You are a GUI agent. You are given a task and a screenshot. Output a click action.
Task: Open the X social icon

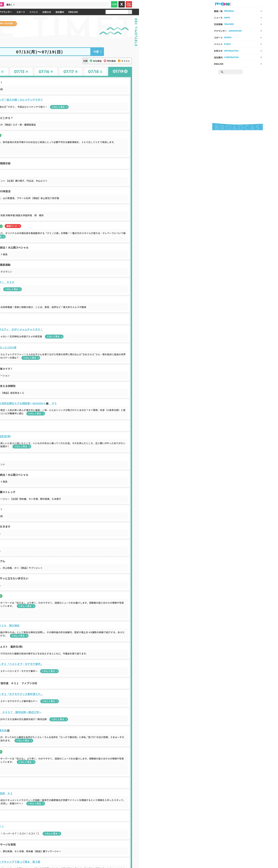pyautogui.click(x=122, y=4)
